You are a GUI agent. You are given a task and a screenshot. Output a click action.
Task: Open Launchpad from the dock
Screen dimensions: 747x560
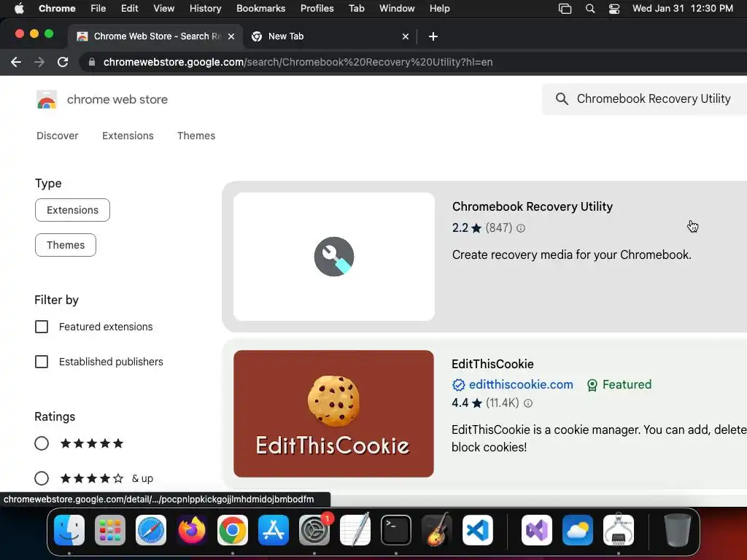110,530
